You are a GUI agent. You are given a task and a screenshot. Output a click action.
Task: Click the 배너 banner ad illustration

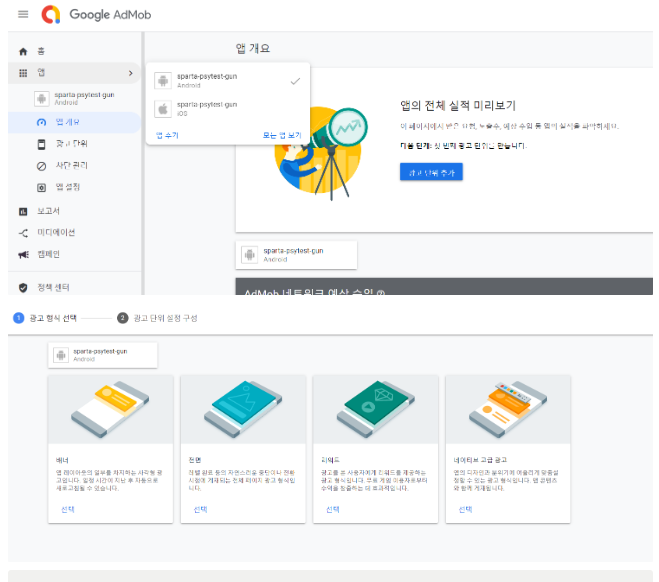[x=110, y=409]
